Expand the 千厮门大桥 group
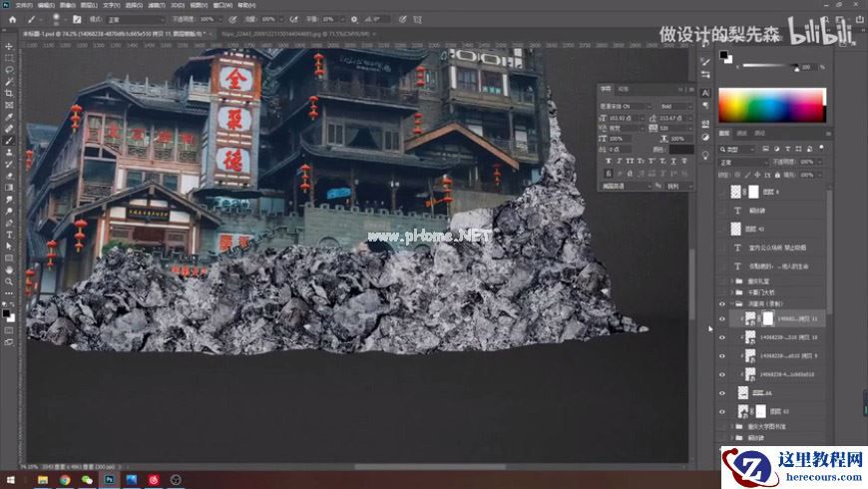This screenshot has height=489, width=868. pos(732,292)
